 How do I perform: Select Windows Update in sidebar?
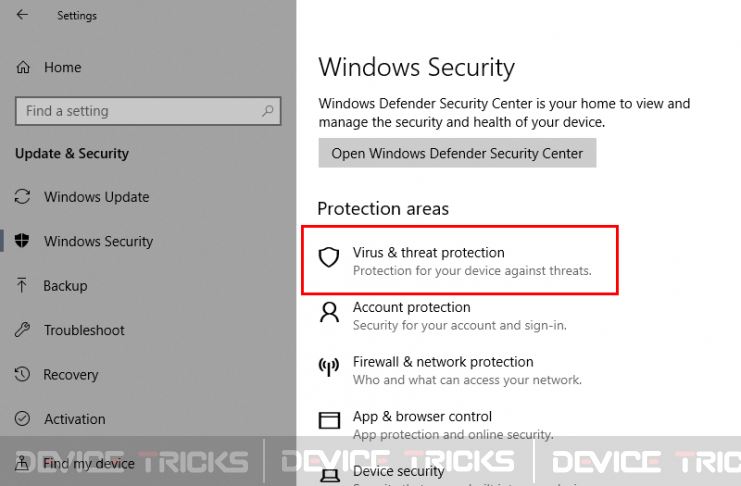tap(96, 197)
